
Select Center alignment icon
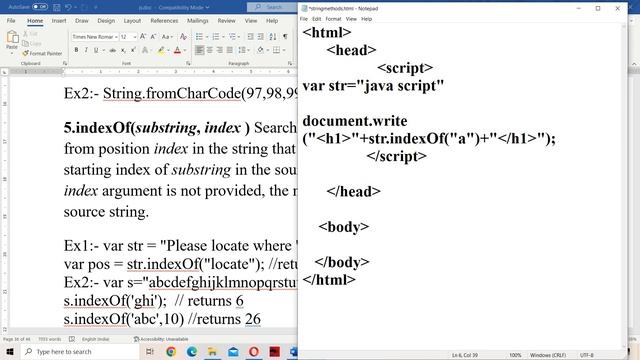[209, 50]
